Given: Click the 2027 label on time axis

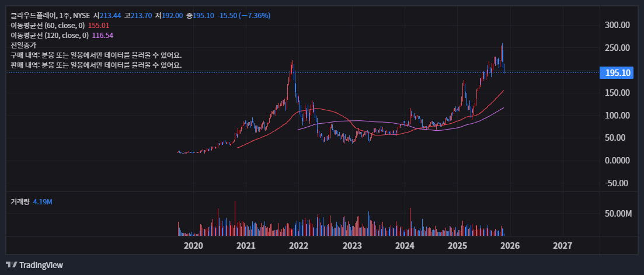Looking at the screenshot, I should click(x=562, y=245).
